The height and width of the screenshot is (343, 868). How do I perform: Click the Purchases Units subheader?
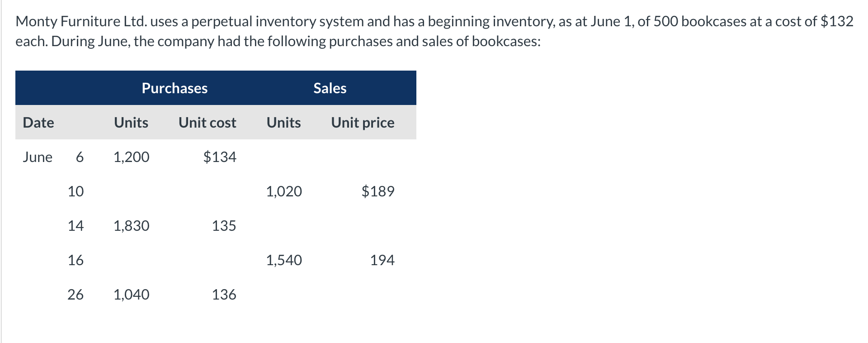(131, 122)
